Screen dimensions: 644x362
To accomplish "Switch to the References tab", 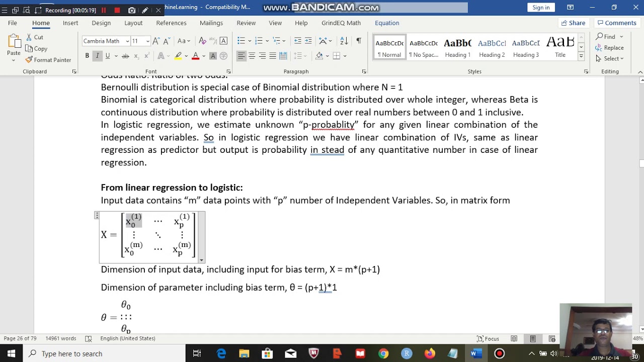I will tap(171, 23).
